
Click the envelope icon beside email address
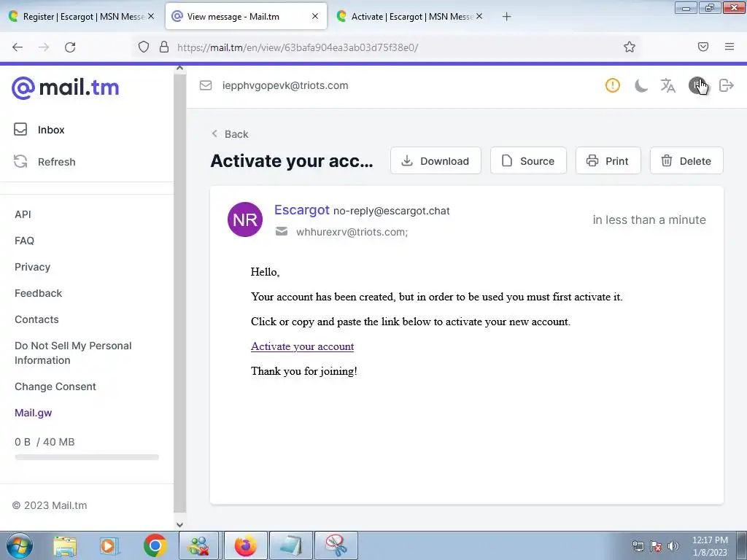[205, 85]
